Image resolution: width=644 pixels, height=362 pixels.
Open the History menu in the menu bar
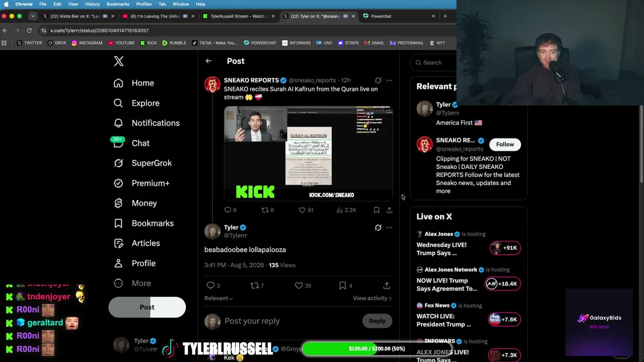[x=92, y=4]
